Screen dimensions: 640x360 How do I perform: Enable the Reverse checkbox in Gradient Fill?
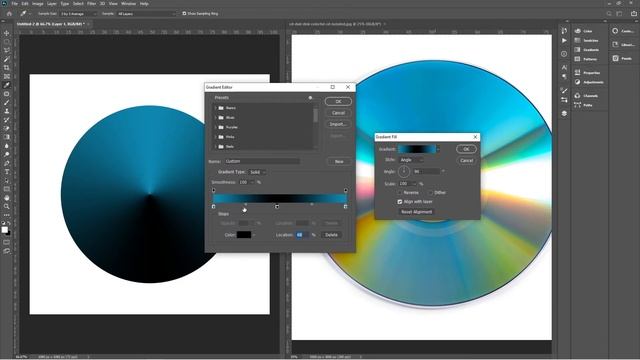tap(400, 193)
